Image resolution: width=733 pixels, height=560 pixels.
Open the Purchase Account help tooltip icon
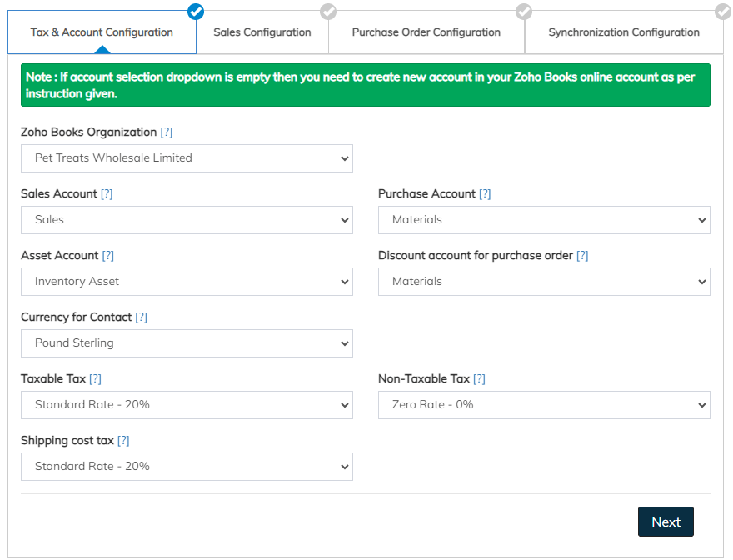tap(485, 194)
